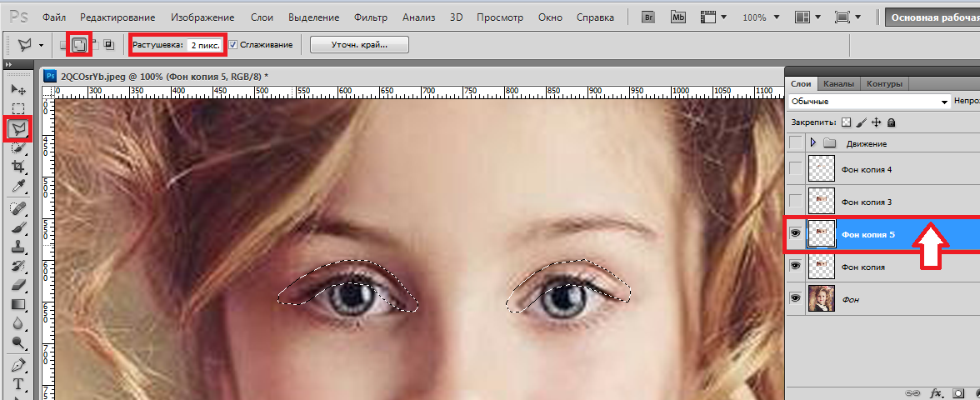Select the Horizontal Type tool
Viewport: 980px width, 400px height.
18,383
